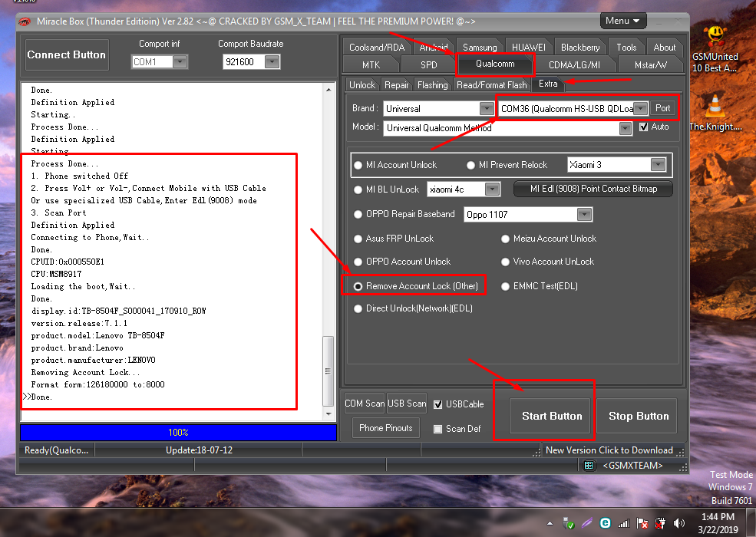Switch to the Flashing sub-tab
The height and width of the screenshot is (537, 756).
coord(432,85)
